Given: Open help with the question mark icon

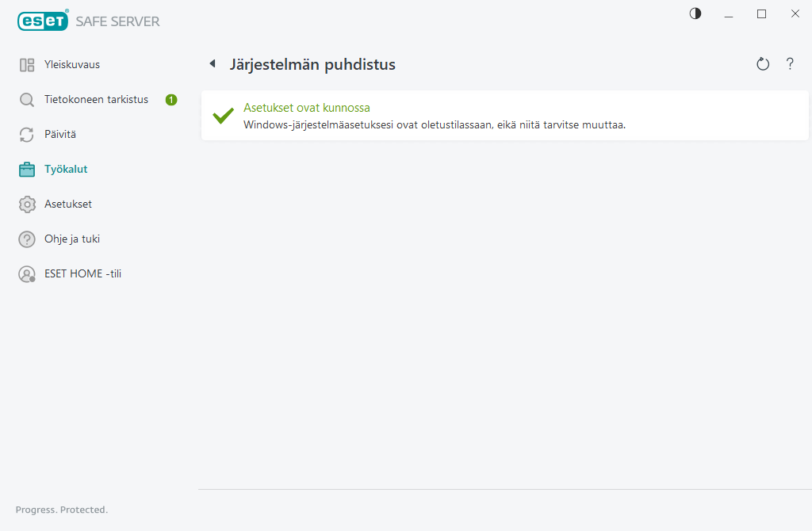Looking at the screenshot, I should point(790,63).
